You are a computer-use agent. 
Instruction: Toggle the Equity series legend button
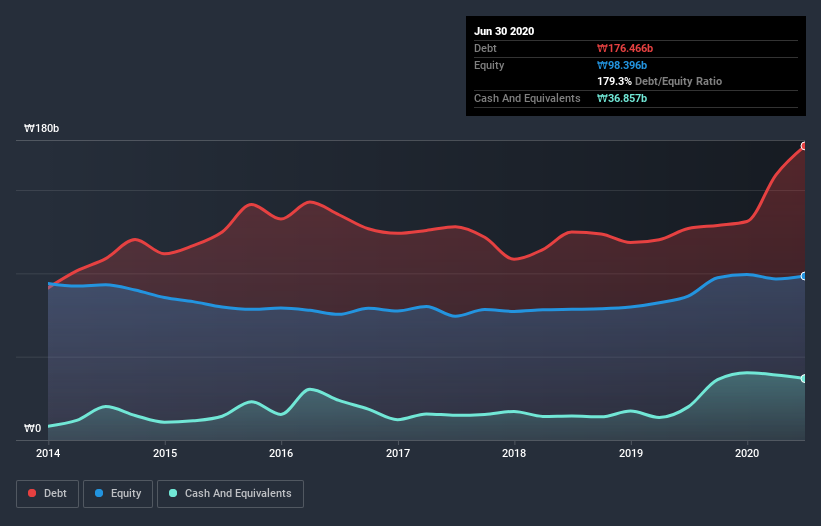[x=118, y=494]
